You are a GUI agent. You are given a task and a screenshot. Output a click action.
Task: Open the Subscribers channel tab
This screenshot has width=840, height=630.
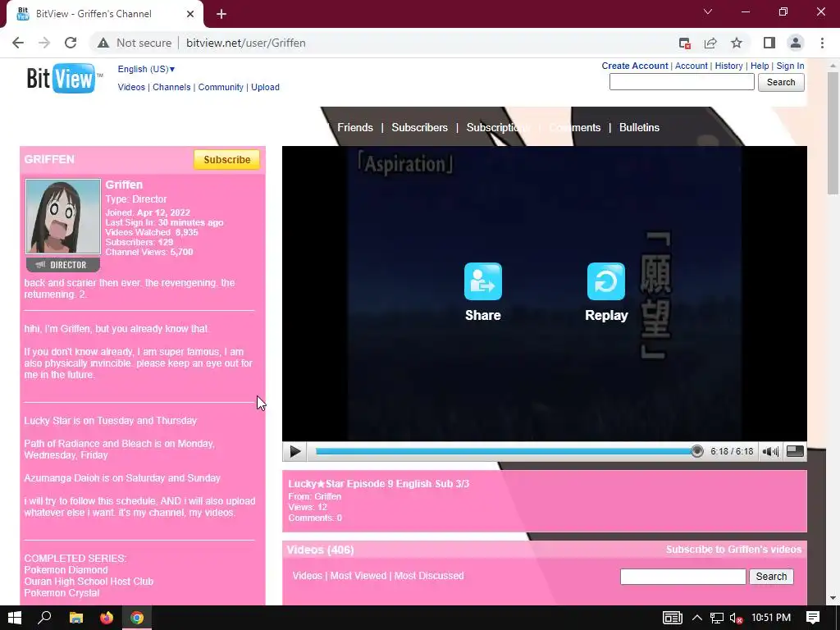point(419,127)
